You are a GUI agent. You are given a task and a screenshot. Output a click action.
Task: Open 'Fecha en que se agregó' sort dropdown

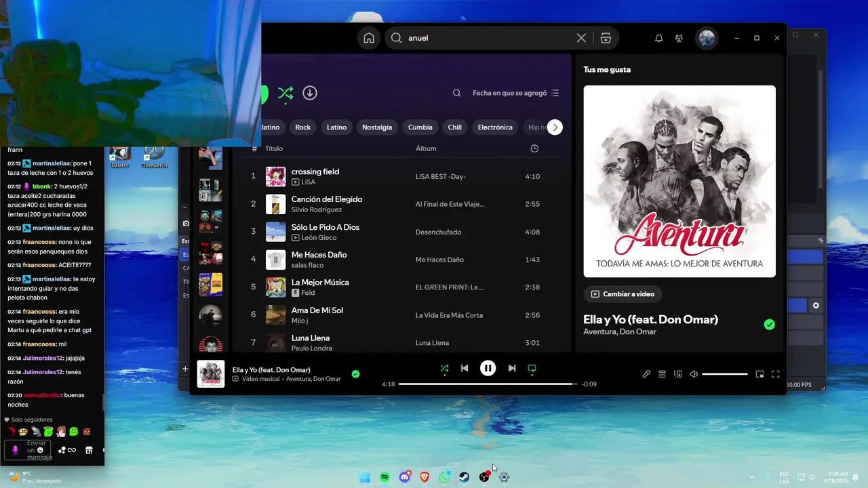(515, 93)
